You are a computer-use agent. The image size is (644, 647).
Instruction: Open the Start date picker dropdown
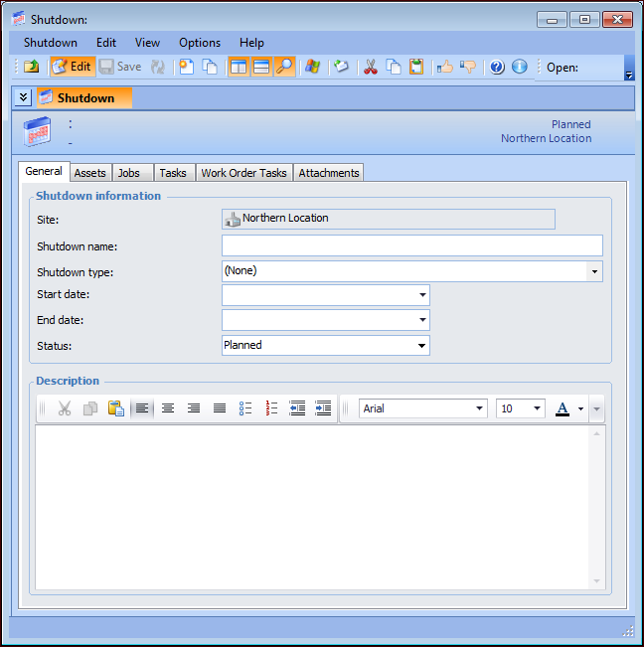pyautogui.click(x=422, y=295)
